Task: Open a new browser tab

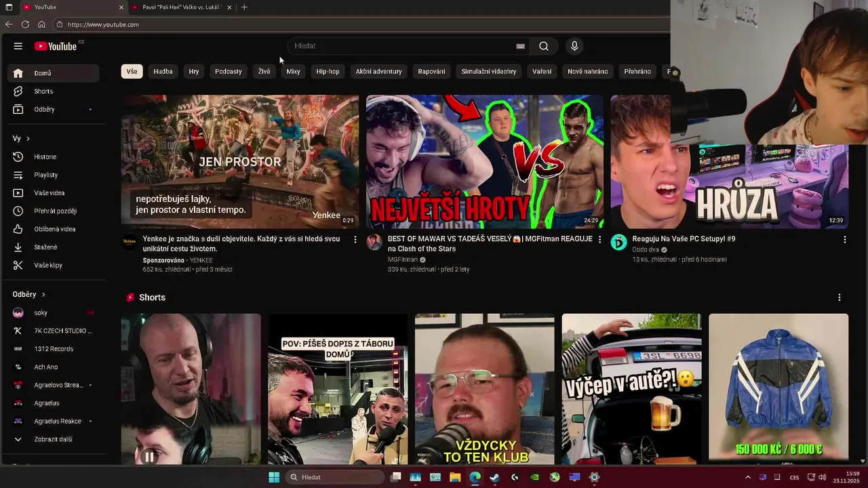Action: point(244,7)
